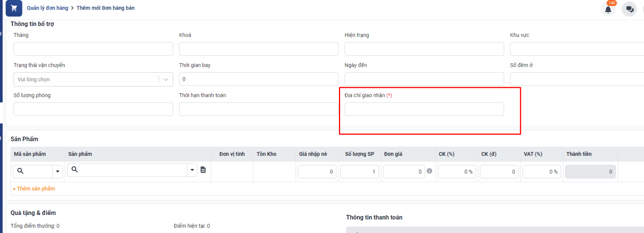Click the Hiện trạng text box

click(424, 49)
